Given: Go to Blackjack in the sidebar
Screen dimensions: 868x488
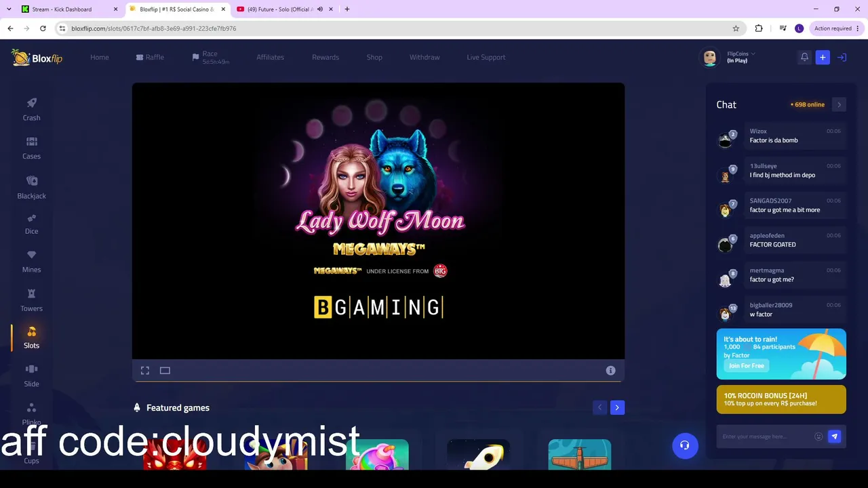Looking at the screenshot, I should coord(31,187).
